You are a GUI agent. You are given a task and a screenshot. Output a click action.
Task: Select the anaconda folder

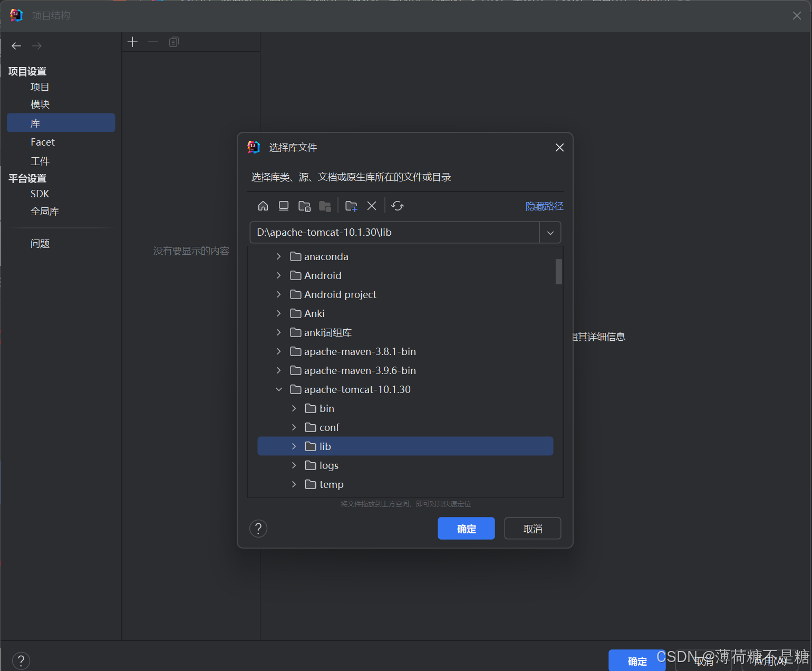326,256
